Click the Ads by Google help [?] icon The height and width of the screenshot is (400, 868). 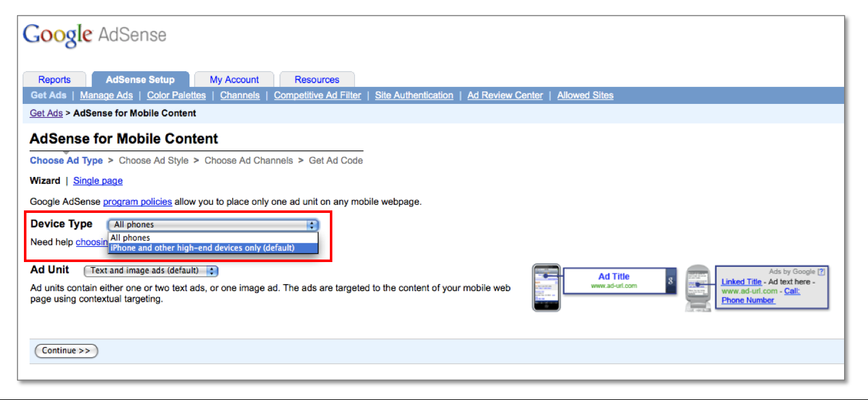821,272
